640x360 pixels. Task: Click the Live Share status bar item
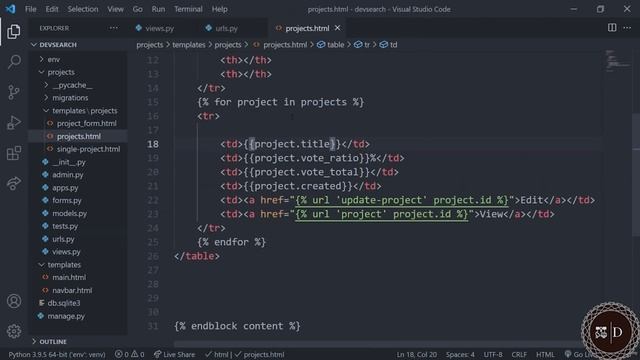[174, 354]
